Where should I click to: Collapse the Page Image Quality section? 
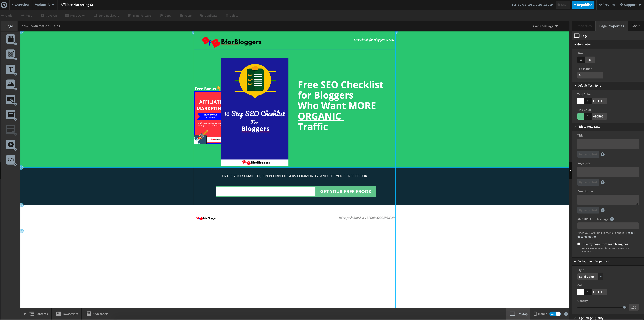[x=575, y=318]
